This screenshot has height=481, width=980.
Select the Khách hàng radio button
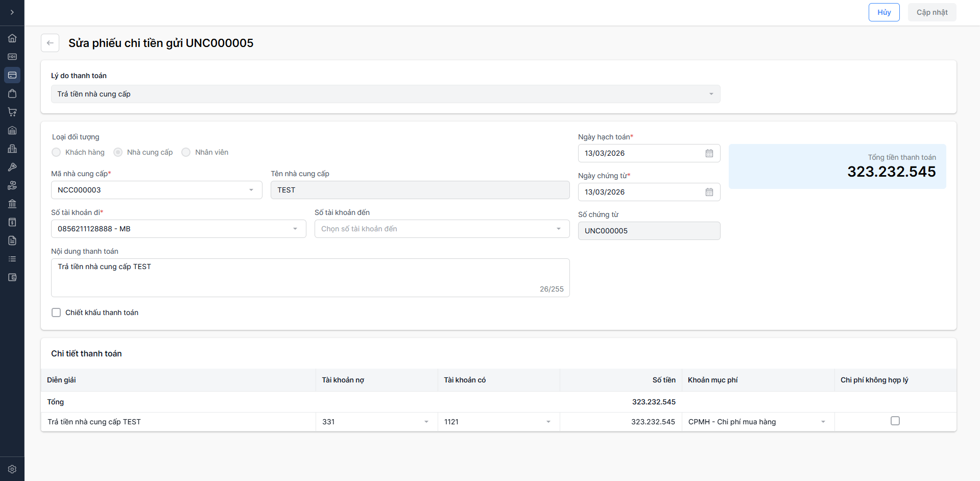[x=56, y=152]
